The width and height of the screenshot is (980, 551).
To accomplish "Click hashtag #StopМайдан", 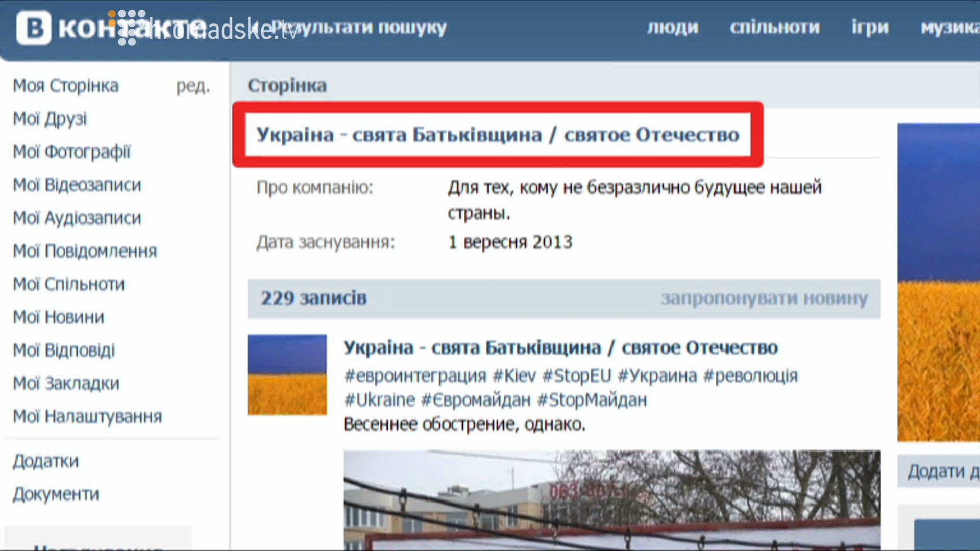I will (592, 400).
